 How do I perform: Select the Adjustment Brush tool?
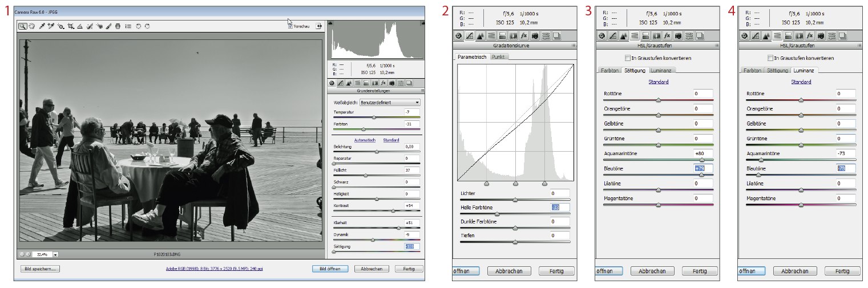click(x=108, y=26)
